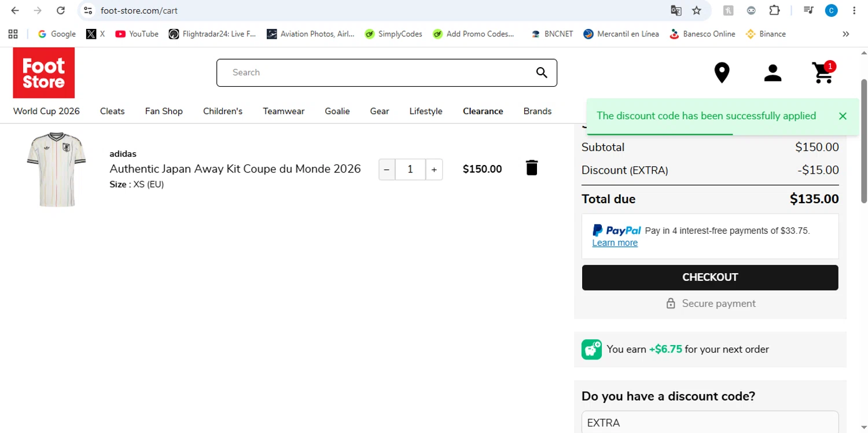Open the apps grid in bookmarks bar
This screenshot has height=433, width=868.
pos(13,34)
